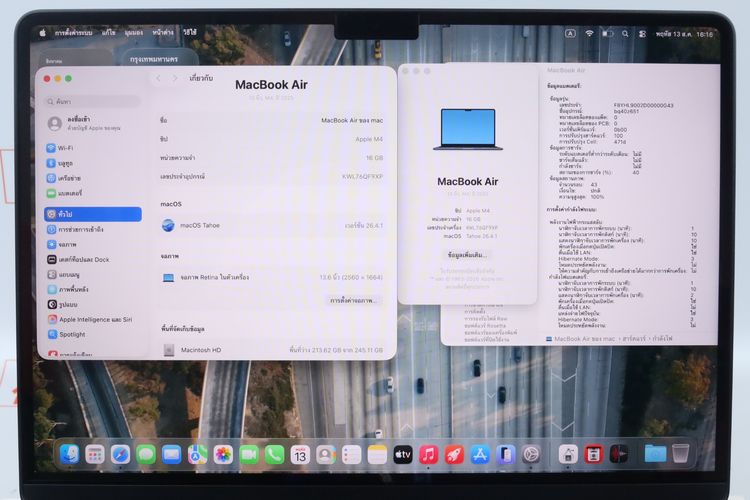Open Control Center from the menu bar

pyautogui.click(x=642, y=33)
